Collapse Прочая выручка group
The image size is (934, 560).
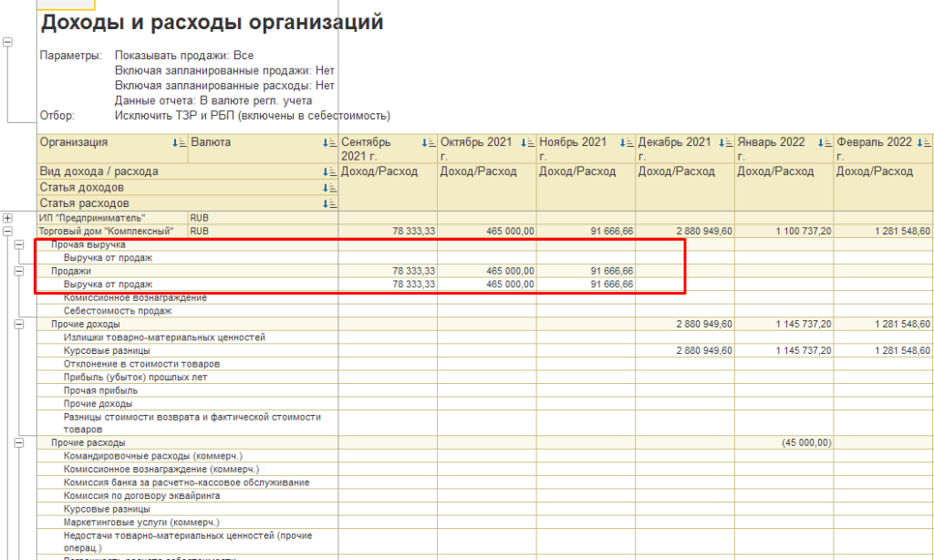pos(19,244)
